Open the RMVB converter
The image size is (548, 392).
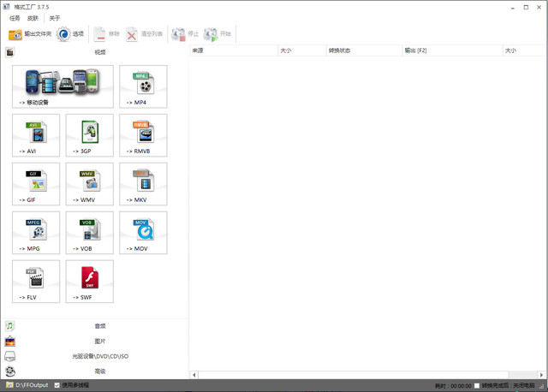[143, 135]
